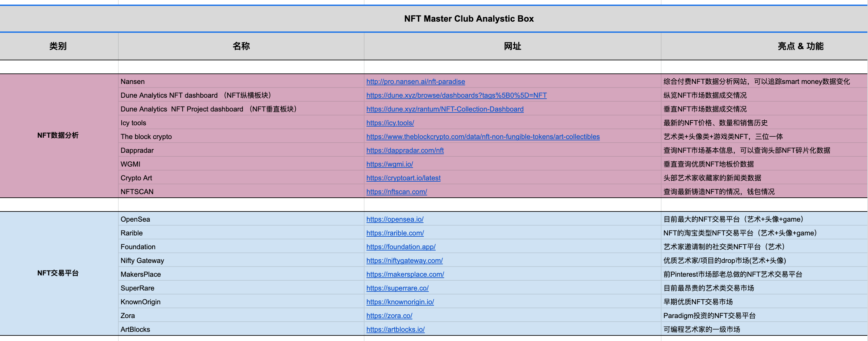Screen dimensions: 868x341
Task: Open the NFT-Collection-Dashboard link
Action: coord(445,109)
